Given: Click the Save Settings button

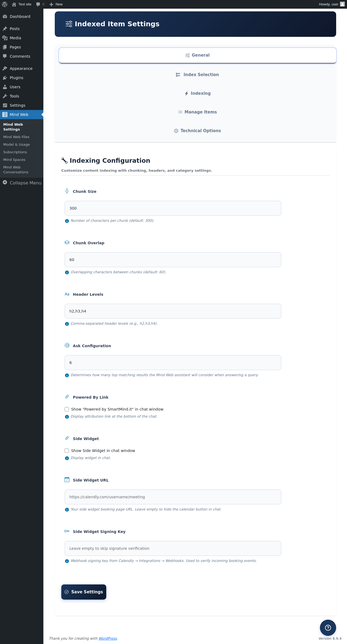Looking at the screenshot, I should tap(84, 592).
